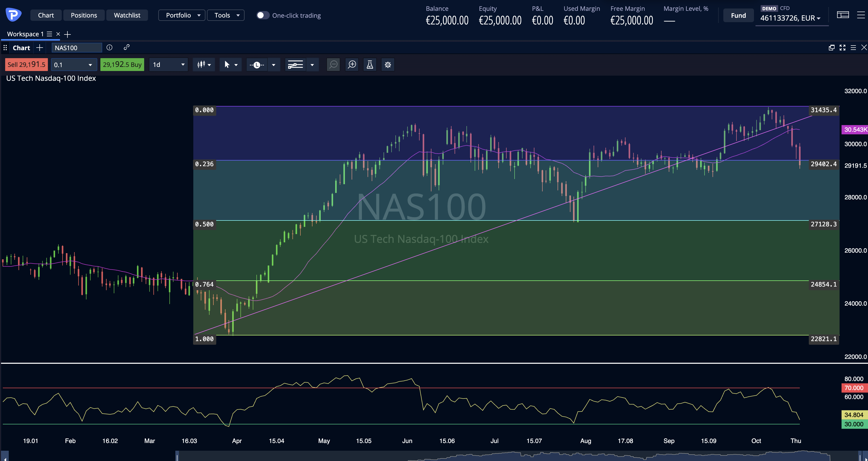868x461 pixels.
Task: Expand the line drawing tools arrow
Action: [x=274, y=65]
